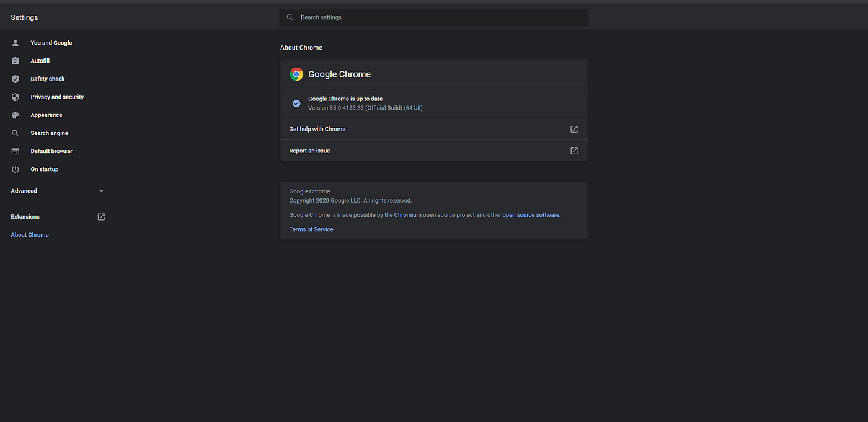Expand the Advanced section arrow
The height and width of the screenshot is (422, 868).
pos(101,191)
